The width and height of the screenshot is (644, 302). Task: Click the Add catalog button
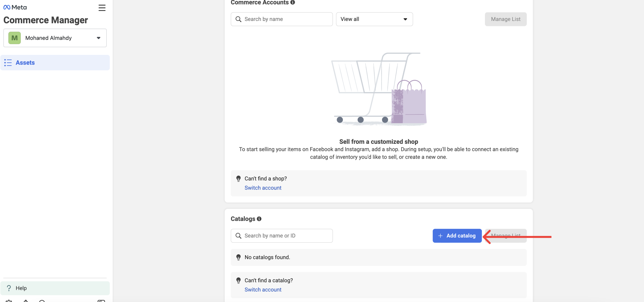pyautogui.click(x=457, y=235)
